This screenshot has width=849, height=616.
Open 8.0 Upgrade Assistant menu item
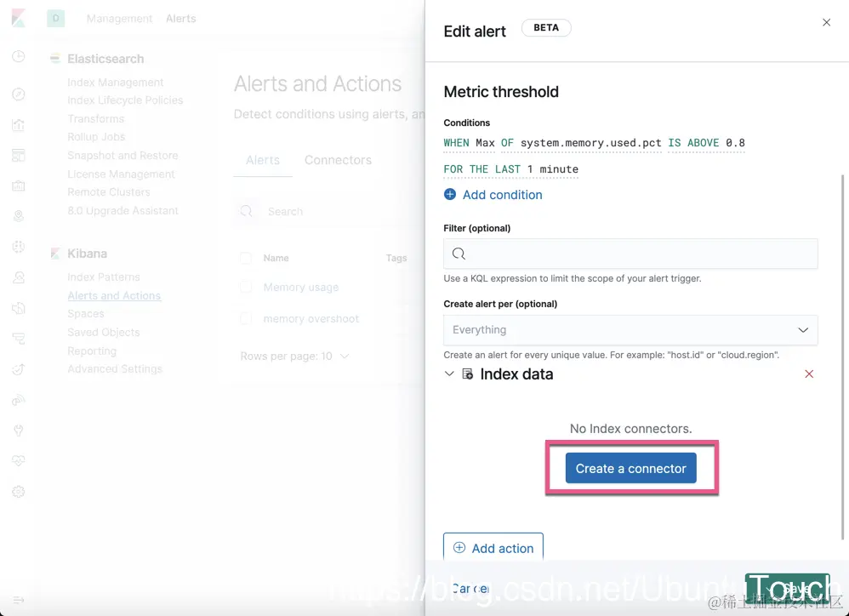click(x=123, y=210)
